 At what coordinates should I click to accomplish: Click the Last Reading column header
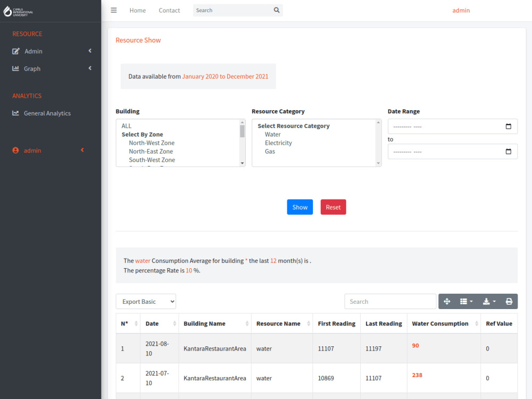(384, 323)
